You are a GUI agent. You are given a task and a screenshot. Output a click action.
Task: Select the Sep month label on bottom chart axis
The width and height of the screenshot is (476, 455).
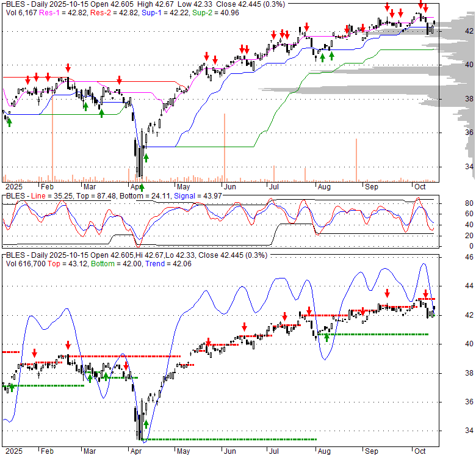[x=370, y=450]
